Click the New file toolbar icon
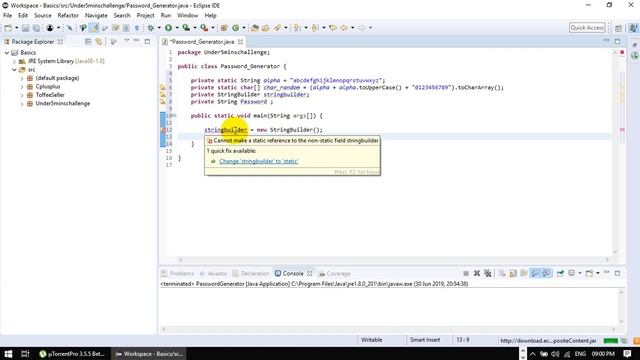The width and height of the screenshot is (640, 360). click(8, 28)
